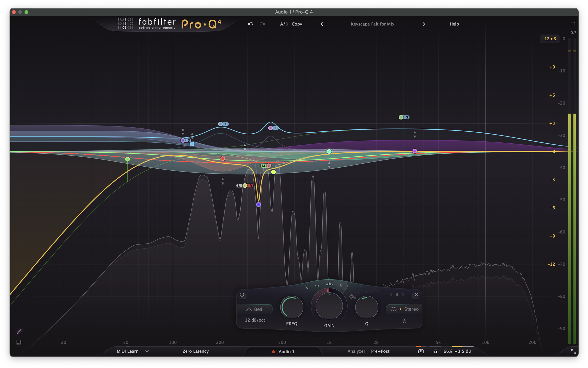Open the MIDI Learn dropdown arrow
588x368 pixels.
click(147, 351)
